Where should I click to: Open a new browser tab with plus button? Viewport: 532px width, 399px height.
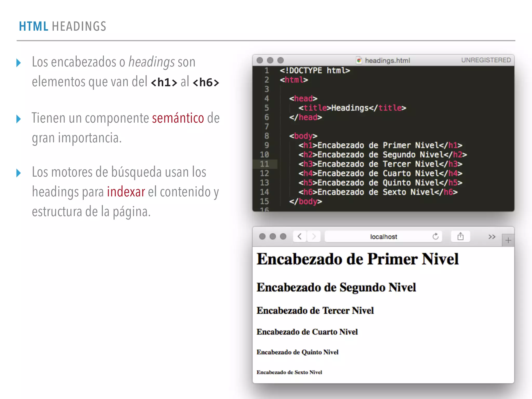click(508, 240)
